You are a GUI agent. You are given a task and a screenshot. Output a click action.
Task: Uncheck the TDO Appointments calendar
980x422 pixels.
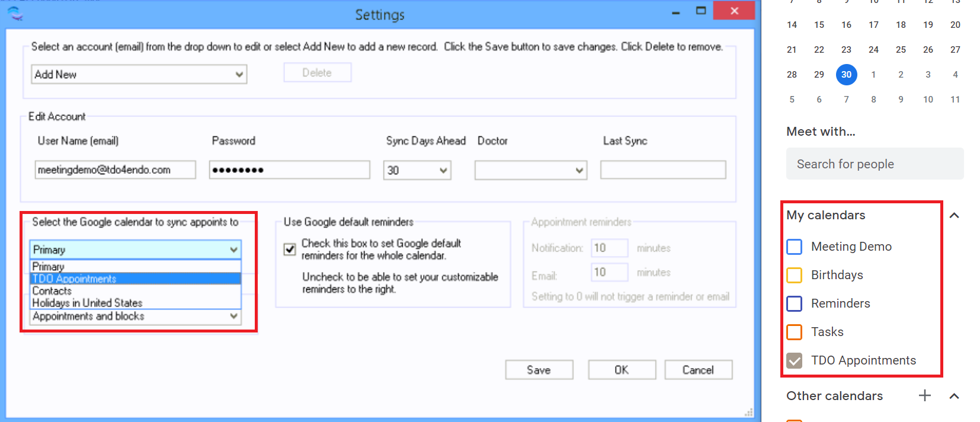pos(794,360)
